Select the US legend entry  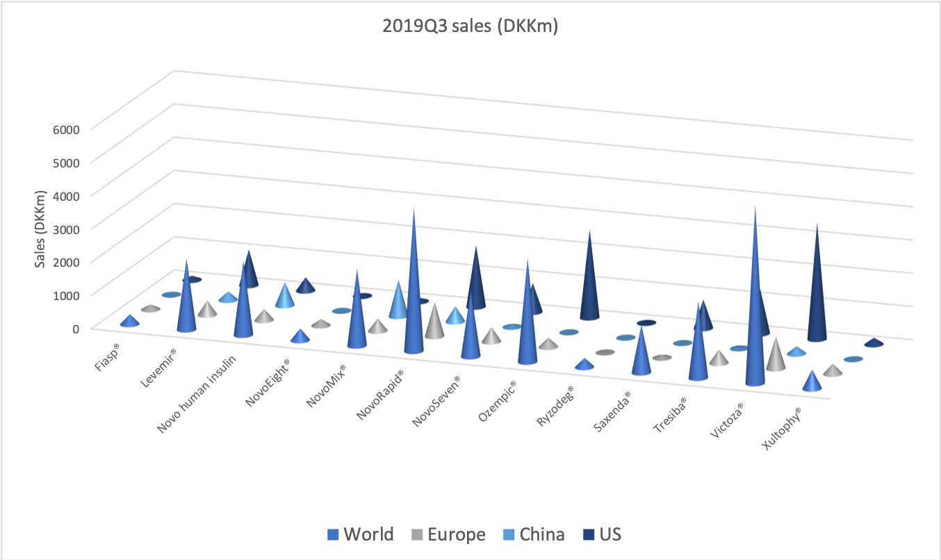click(x=603, y=534)
